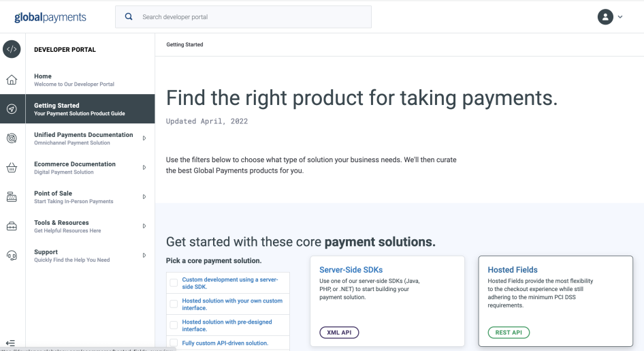The image size is (644, 351).
Task: Click the Ecommerce shopping basket icon
Action: [x=12, y=168]
